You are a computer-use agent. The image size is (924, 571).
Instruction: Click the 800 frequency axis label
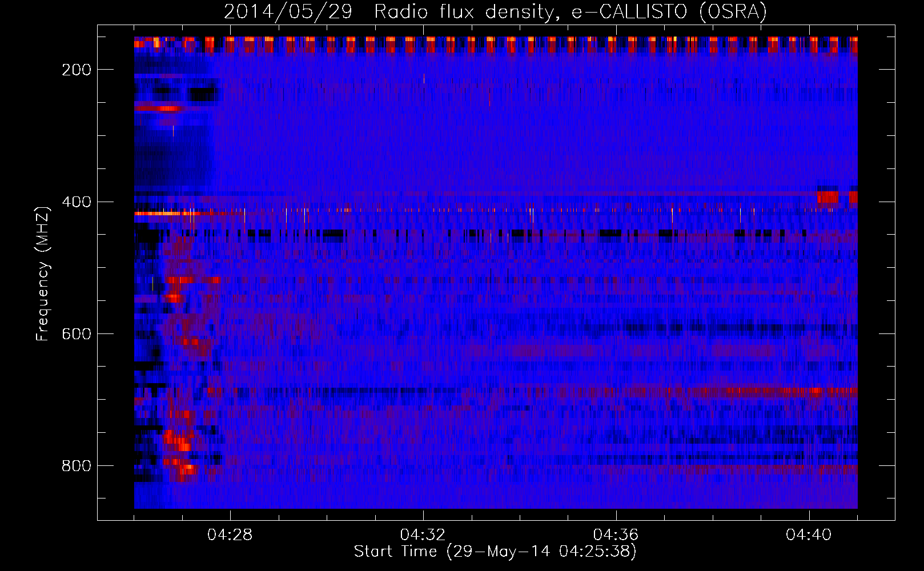click(77, 466)
